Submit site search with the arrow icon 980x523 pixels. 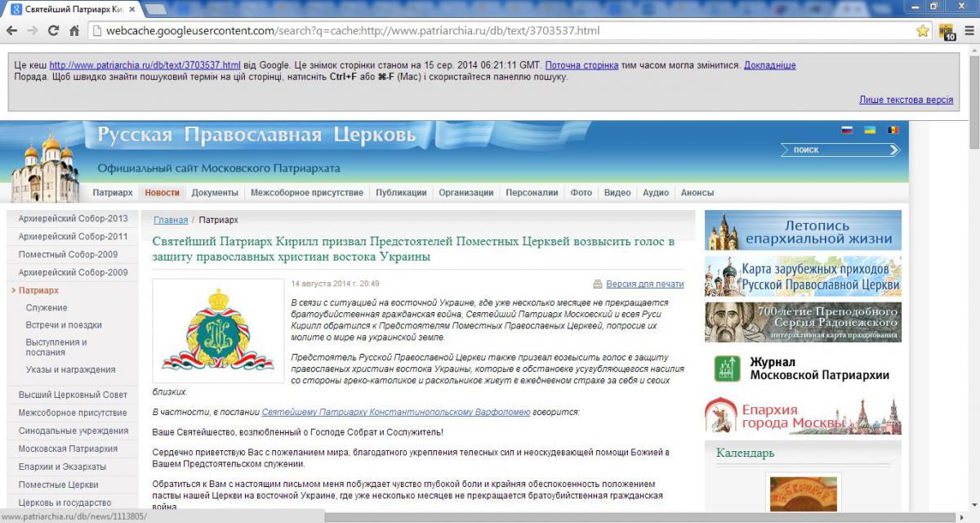[x=893, y=150]
